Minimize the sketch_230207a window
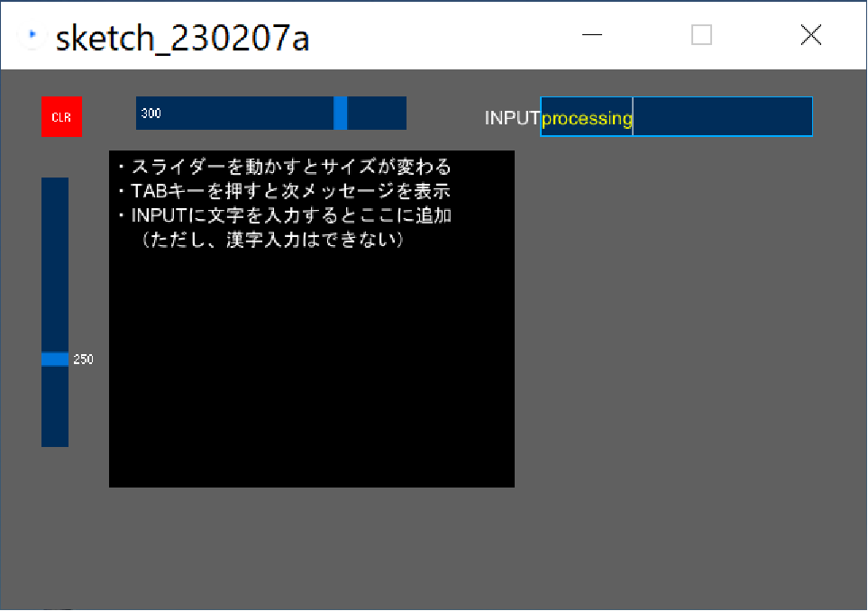Viewport: 868px width, 611px height. coord(592,35)
